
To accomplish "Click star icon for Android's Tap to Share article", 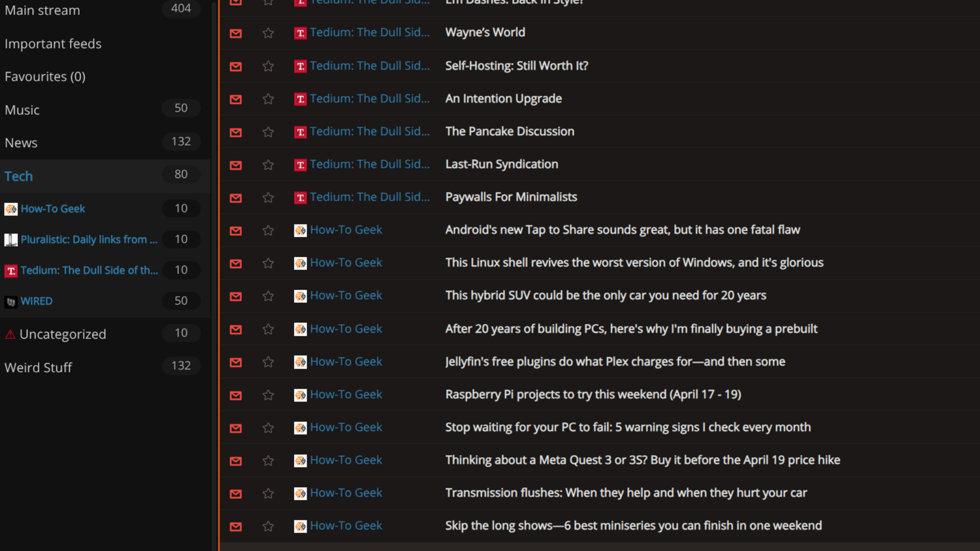I will click(x=268, y=230).
